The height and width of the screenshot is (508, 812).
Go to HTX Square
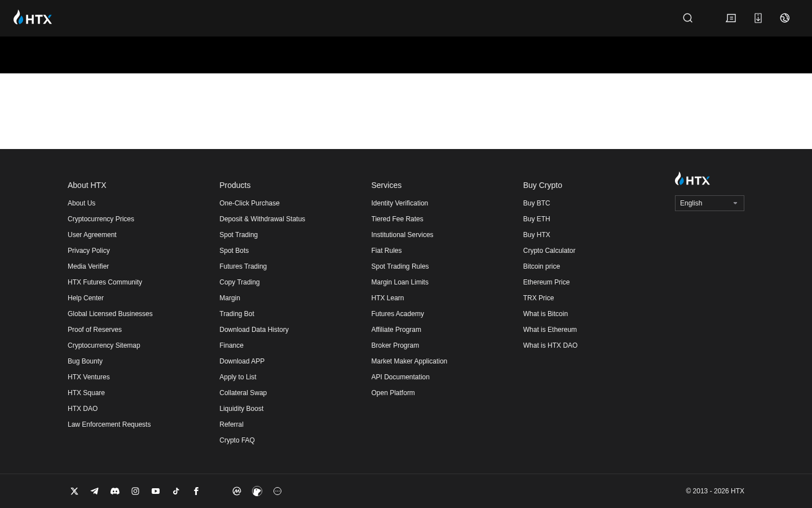86,393
